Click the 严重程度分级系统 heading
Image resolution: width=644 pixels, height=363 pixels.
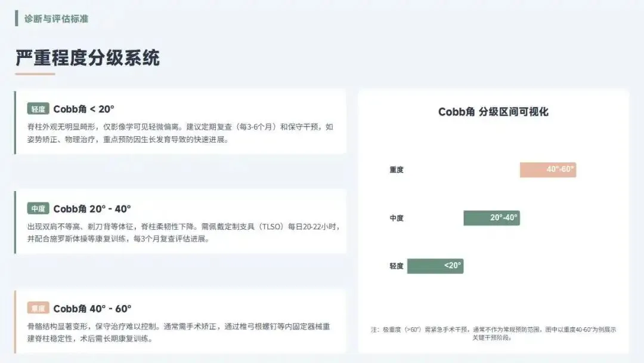(88, 58)
